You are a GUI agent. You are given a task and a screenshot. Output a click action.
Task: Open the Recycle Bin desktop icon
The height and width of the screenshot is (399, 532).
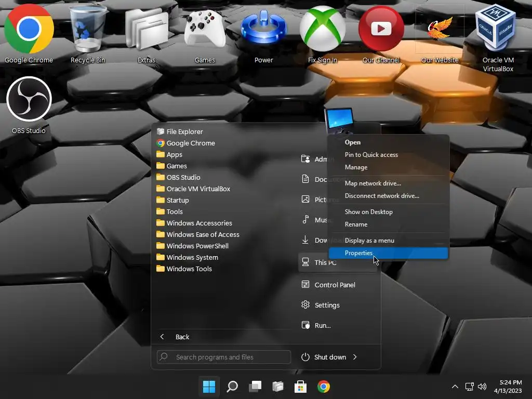coord(87,34)
